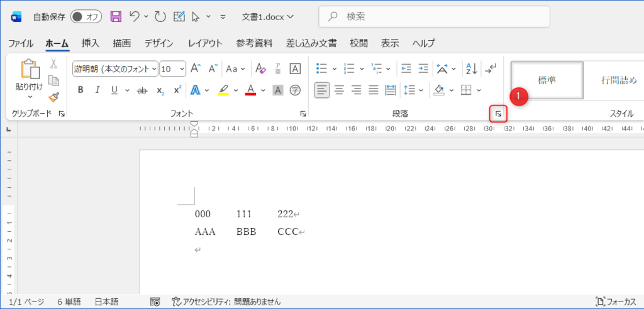Viewport: 644px width, 309px height.
Task: Click the Format Painter brush icon
Action: pyautogui.click(x=53, y=97)
